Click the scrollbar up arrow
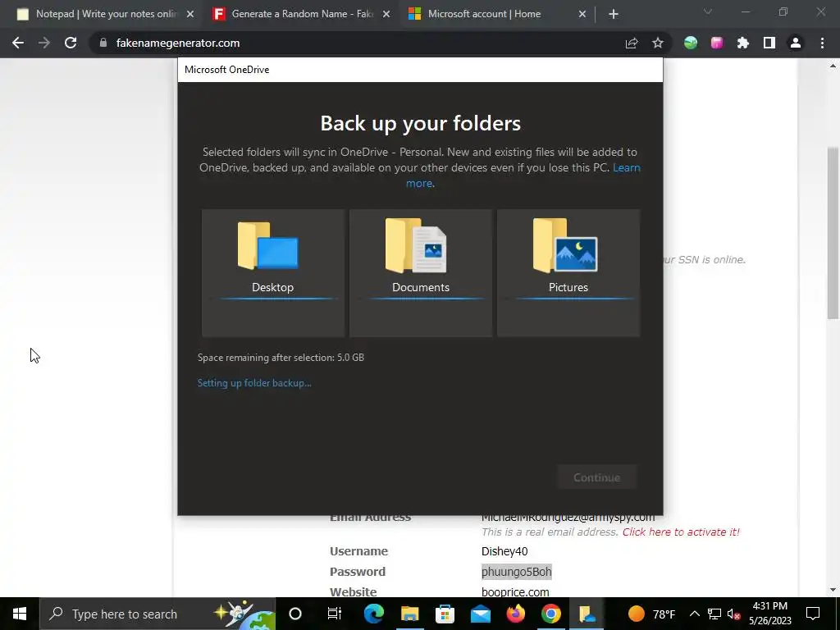 point(833,66)
